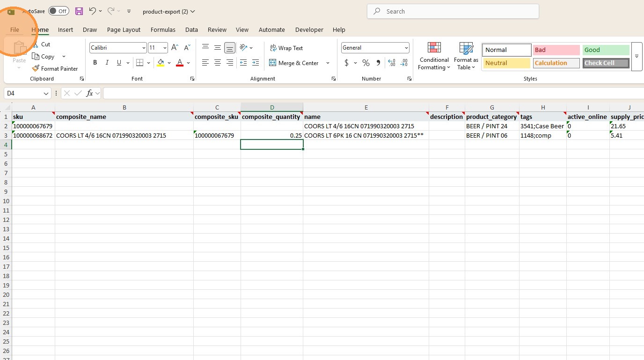Align text left in the cell
Image resolution: width=644 pixels, height=360 pixels.
(x=205, y=63)
